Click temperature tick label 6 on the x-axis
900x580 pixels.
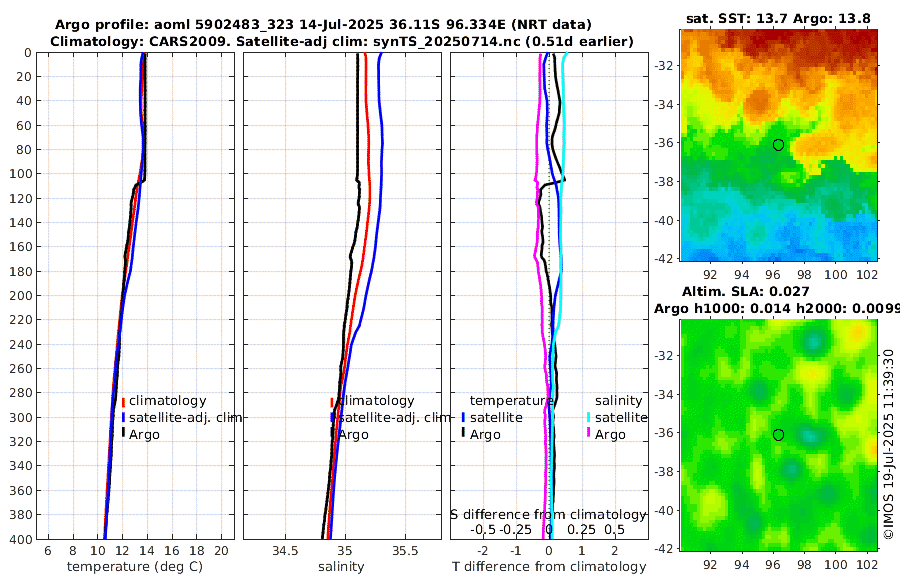pos(48,551)
